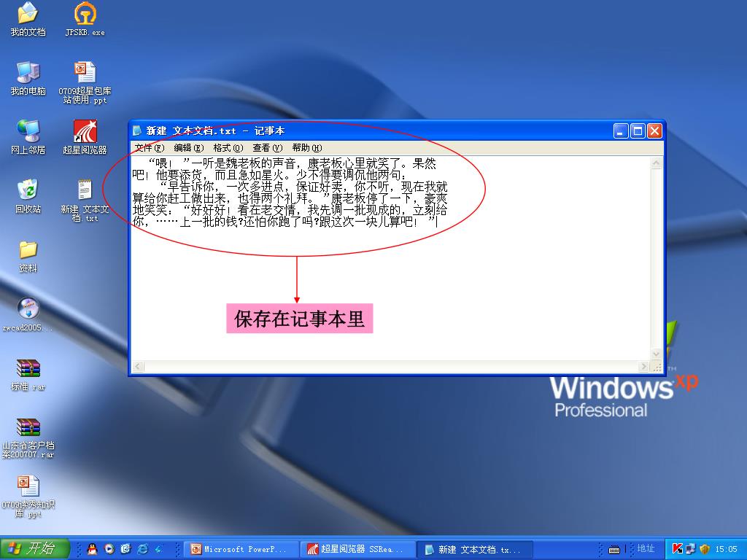Minimize the Notepad window
Viewport: 747px width, 560px height.
(621, 131)
